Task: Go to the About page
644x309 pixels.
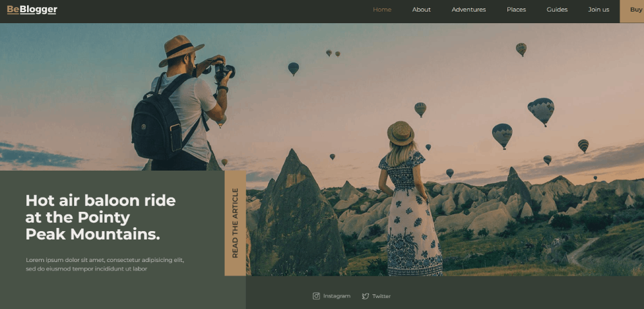Action: pyautogui.click(x=421, y=10)
